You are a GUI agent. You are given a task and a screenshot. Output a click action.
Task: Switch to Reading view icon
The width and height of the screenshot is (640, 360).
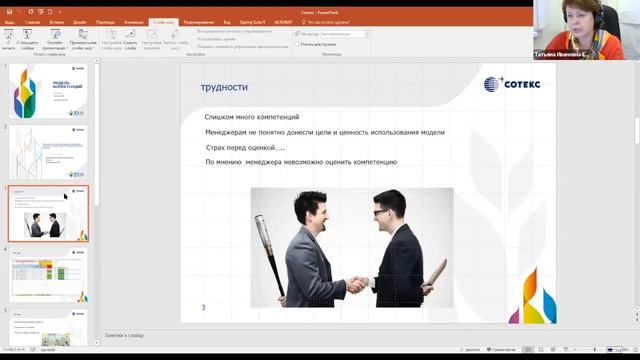553,350
